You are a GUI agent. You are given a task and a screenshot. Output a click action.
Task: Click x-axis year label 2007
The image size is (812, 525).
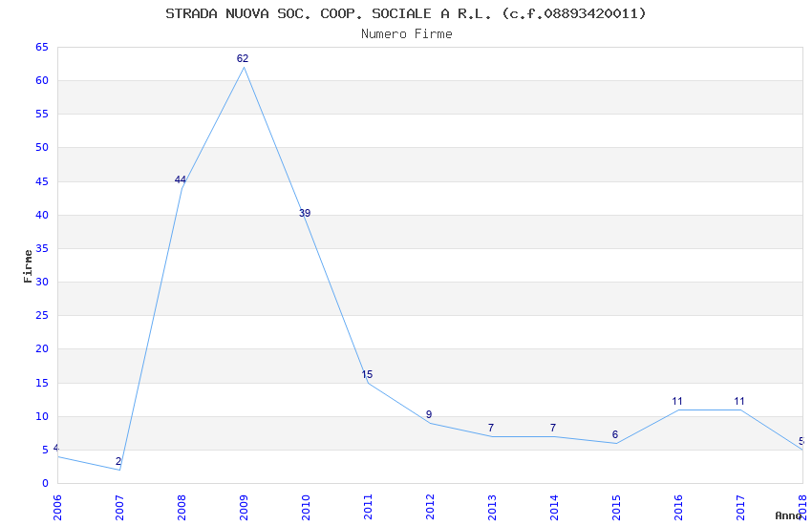pyautogui.click(x=119, y=508)
